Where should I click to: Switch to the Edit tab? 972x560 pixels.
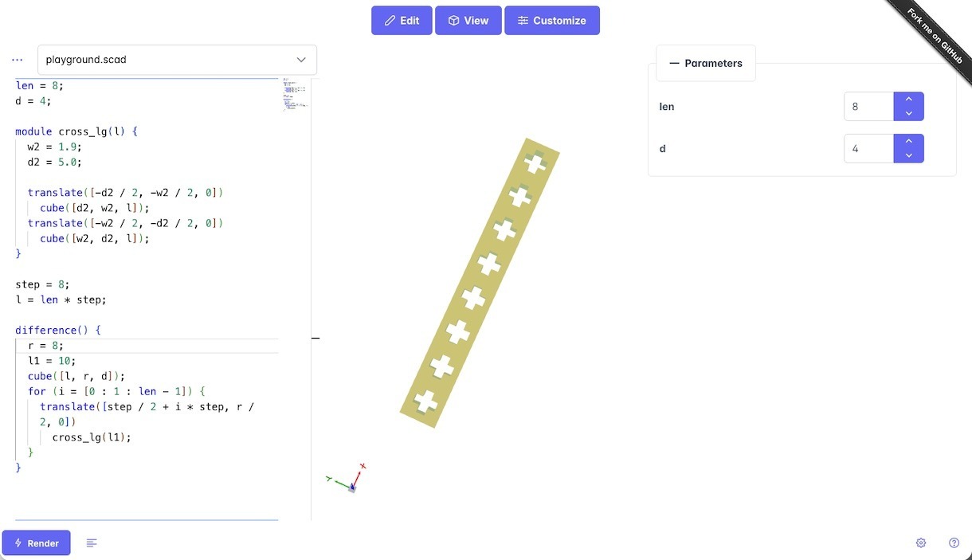coord(402,21)
